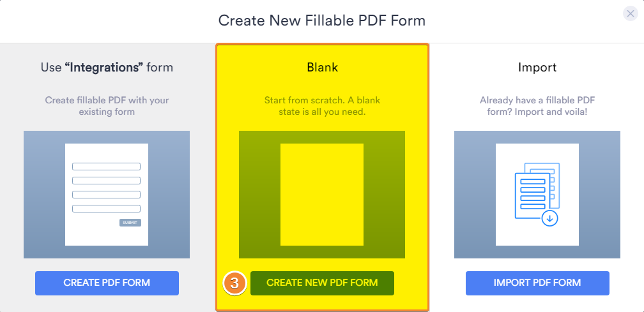Click the IMPORT PDF FORM button
This screenshot has height=312, width=644.
pos(537,283)
